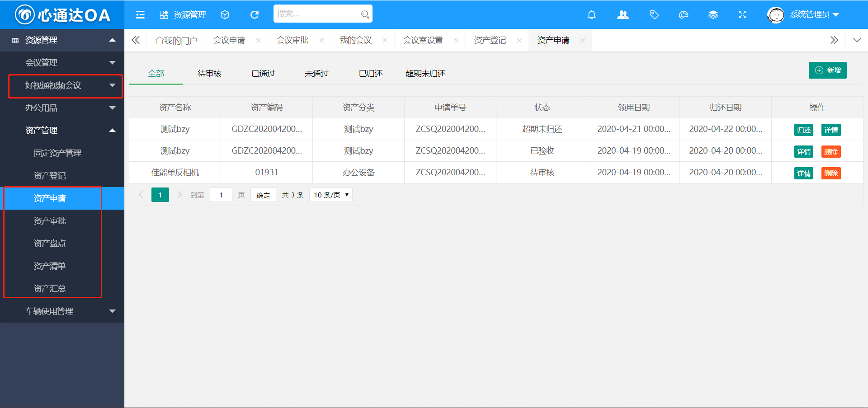Select the 全部 filter tab
The image size is (868, 408).
(156, 74)
